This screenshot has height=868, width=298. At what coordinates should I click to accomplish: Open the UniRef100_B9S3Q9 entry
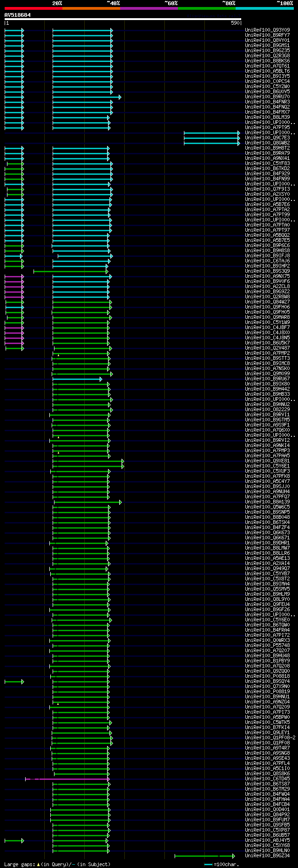tap(267, 271)
